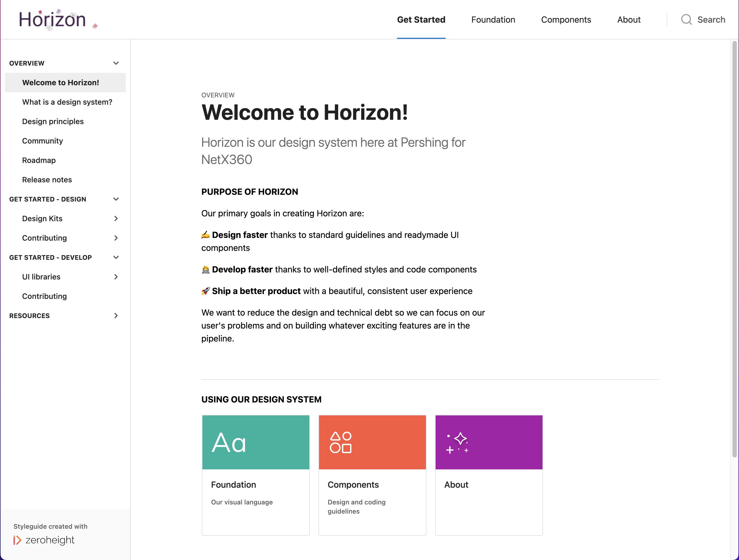This screenshot has height=560, width=739.
Task: Click the 'Ship a better product' text
Action: click(x=256, y=291)
